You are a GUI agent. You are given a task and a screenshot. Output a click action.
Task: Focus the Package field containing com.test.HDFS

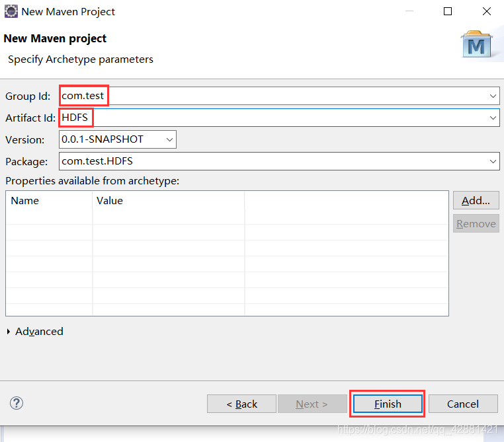tap(279, 161)
